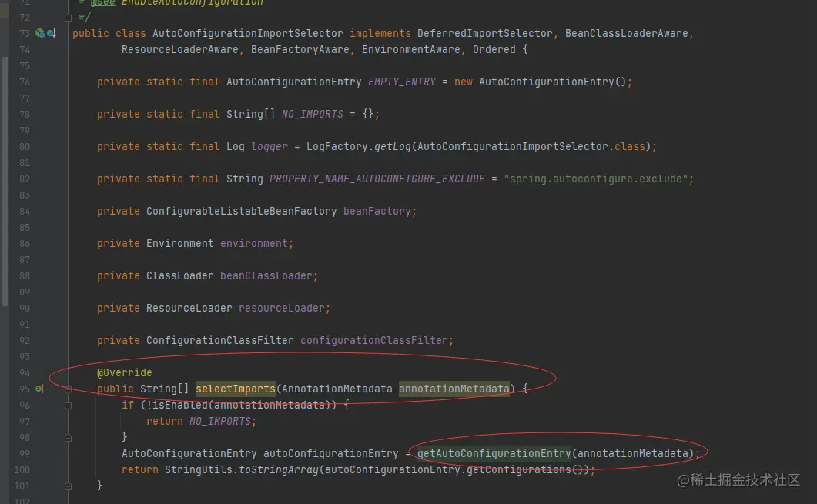Click the ResourceLoaderAware interface name
817x504 pixels.
pyautogui.click(x=179, y=49)
